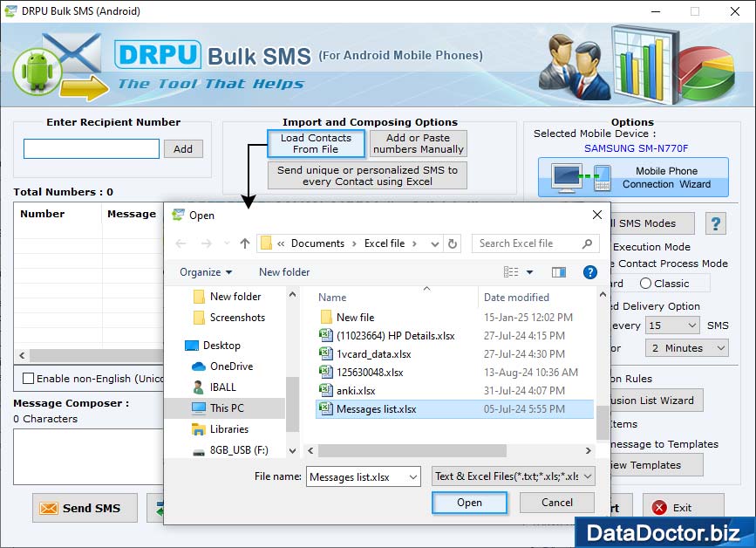This screenshot has height=548, width=756.
Task: Expand the address bar history dropdown
Action: (x=434, y=244)
